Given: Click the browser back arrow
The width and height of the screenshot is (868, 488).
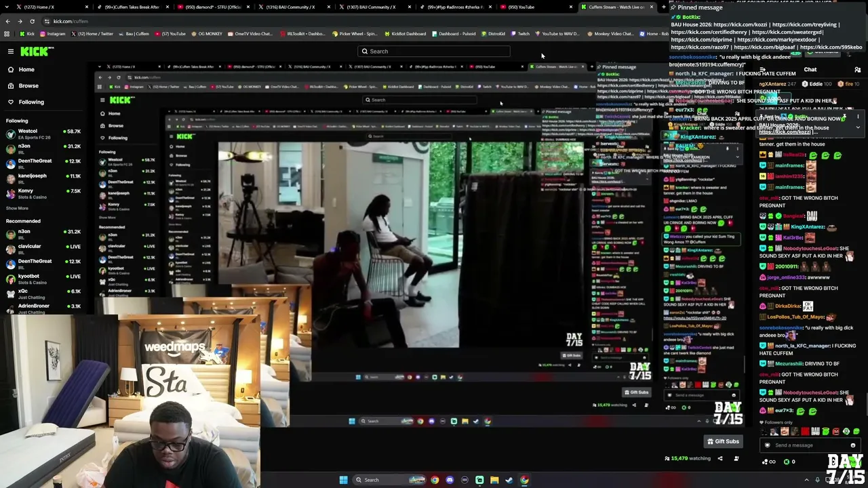Looking at the screenshot, I should tap(7, 21).
